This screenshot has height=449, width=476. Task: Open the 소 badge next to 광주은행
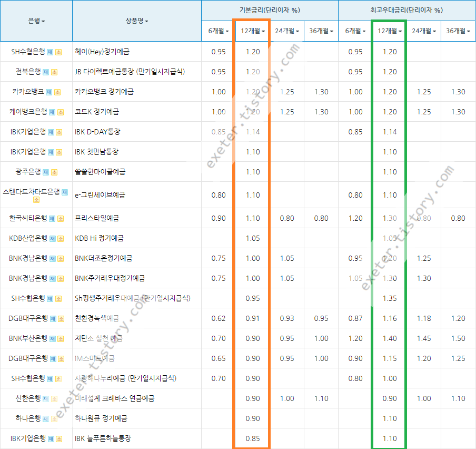(x=54, y=172)
